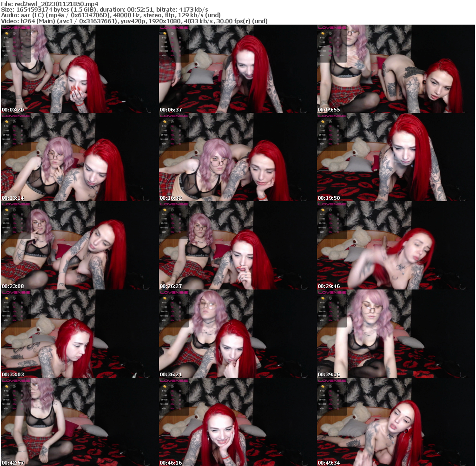476x466 pixels.
Task: Click the clock icon in the tip menu overlay
Action: click(14, 33)
